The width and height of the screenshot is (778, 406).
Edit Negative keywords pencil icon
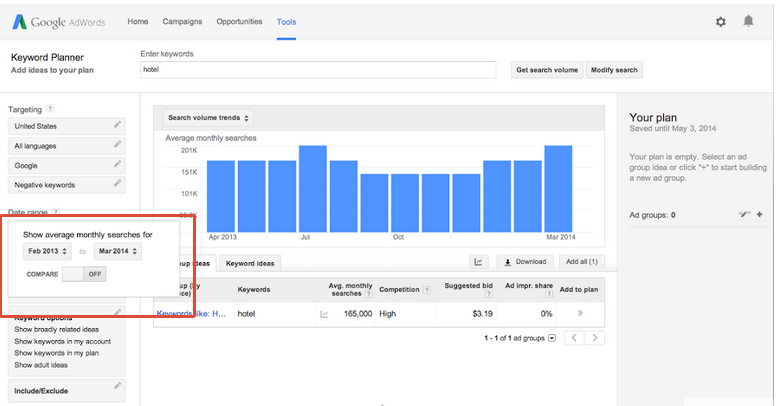tap(117, 183)
